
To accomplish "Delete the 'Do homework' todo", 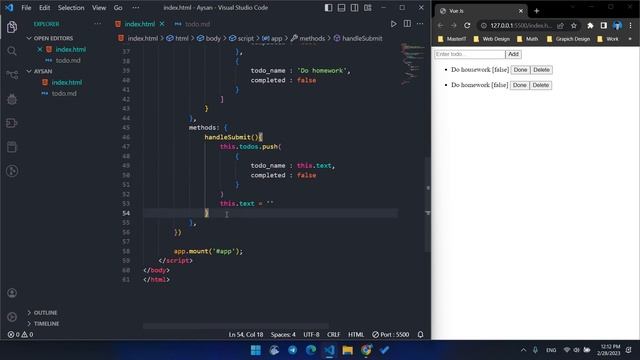I will 540,85.
